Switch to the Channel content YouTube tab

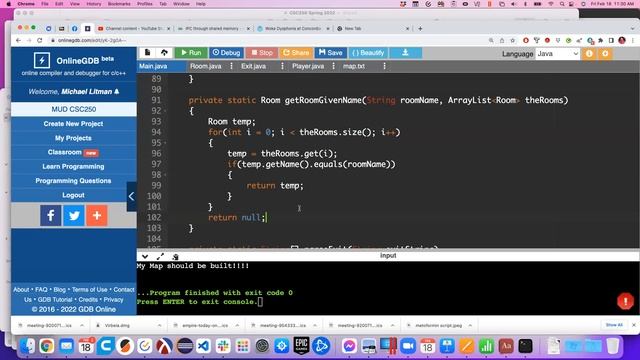134,29
